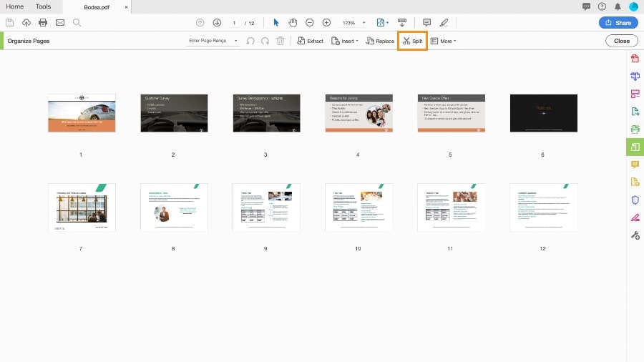Go to the Home tab
Image resolution: width=644 pixels, height=362 pixels.
click(15, 6)
